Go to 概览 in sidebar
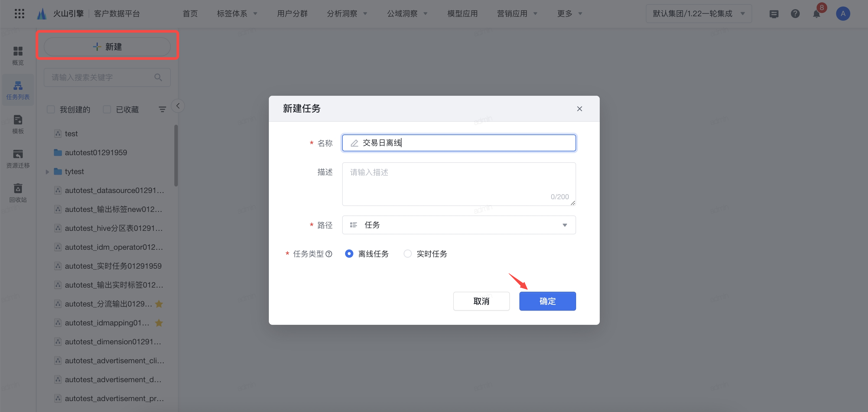Image resolution: width=868 pixels, height=412 pixels. point(18,56)
